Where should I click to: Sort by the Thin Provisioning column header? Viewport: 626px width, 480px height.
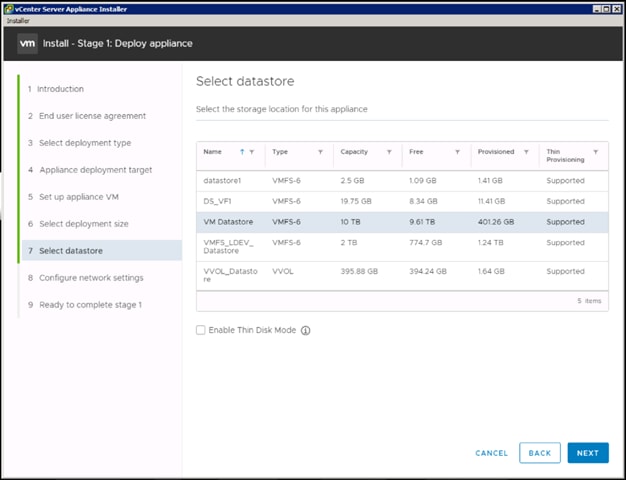point(565,156)
